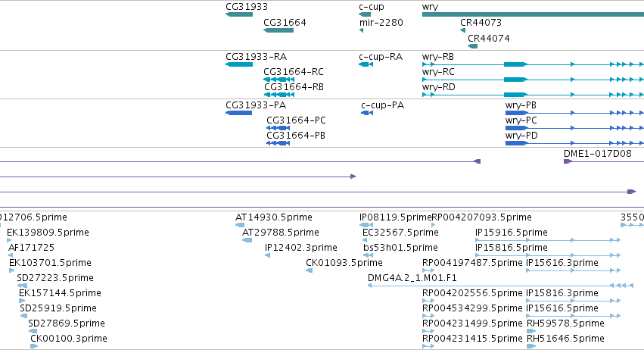Viewport: 644px width, 350px height.
Task: Select the IP15816.5prime EST label
Action: coord(512,248)
